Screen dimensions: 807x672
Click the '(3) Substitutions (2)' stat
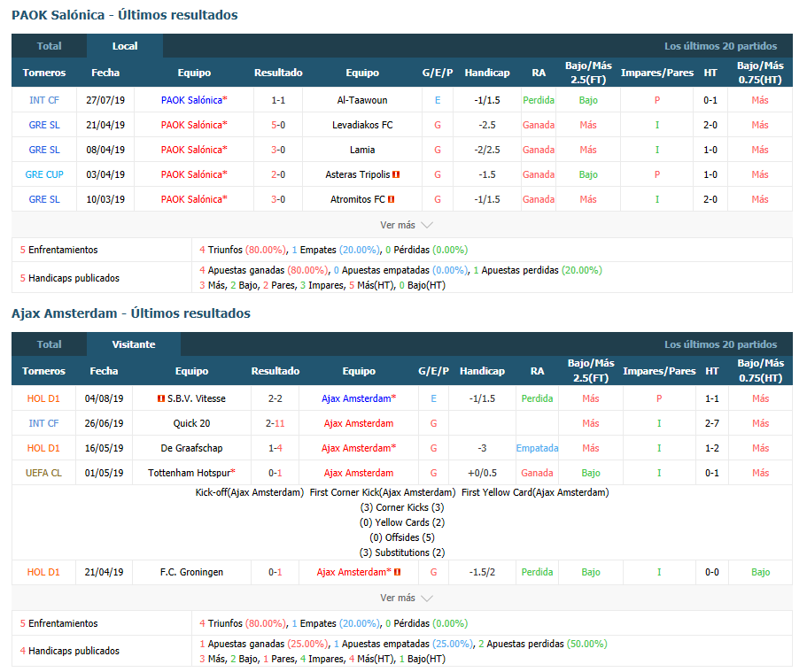(x=402, y=552)
